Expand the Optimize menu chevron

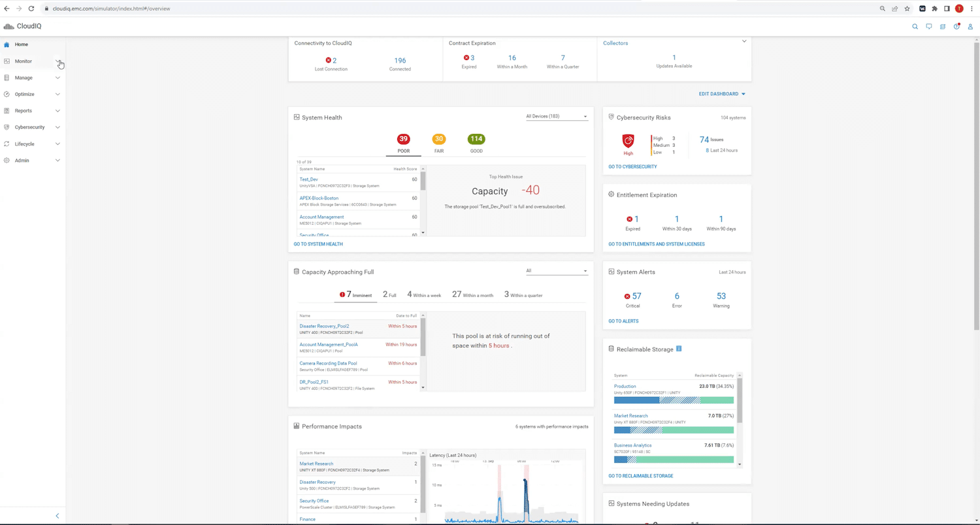[x=57, y=94]
